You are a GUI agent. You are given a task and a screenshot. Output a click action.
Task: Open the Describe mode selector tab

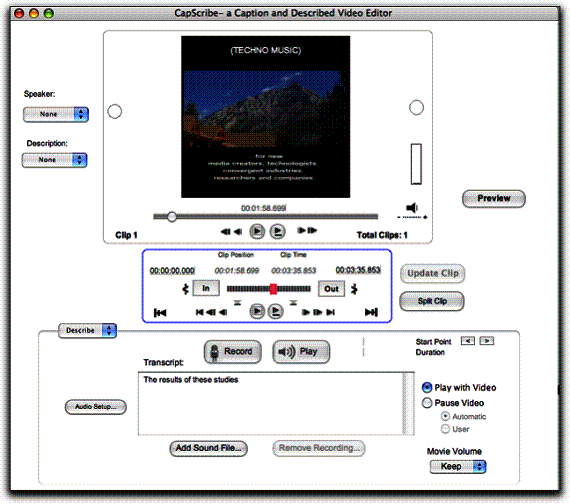(87, 331)
